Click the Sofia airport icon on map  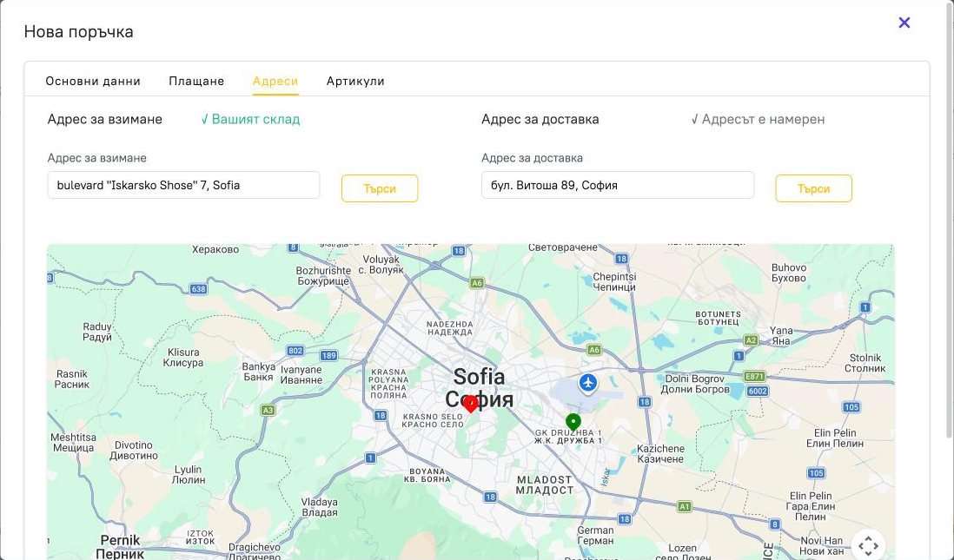click(587, 384)
